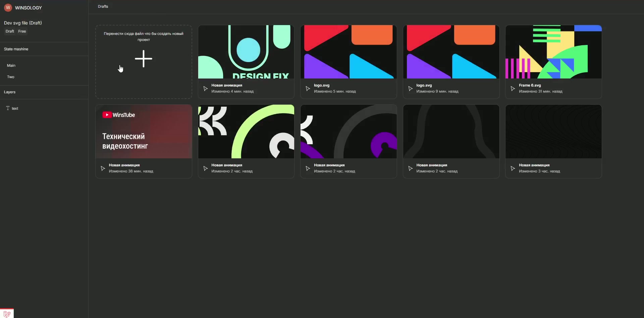
Task: Click cursor icon on logo.svg modified 5 minutes ago
Action: pyautogui.click(x=308, y=89)
